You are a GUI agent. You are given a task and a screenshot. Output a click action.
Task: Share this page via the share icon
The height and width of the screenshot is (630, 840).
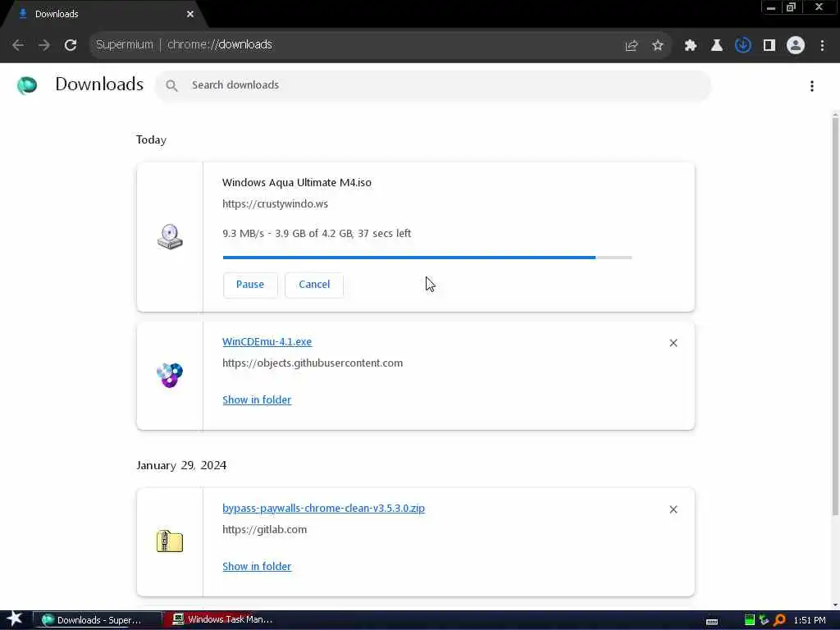632,46
